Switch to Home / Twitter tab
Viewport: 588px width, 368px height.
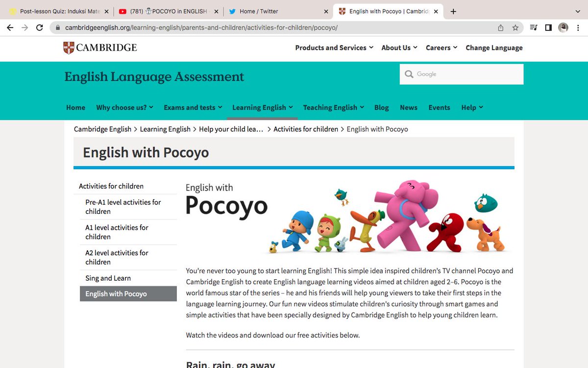point(278,11)
